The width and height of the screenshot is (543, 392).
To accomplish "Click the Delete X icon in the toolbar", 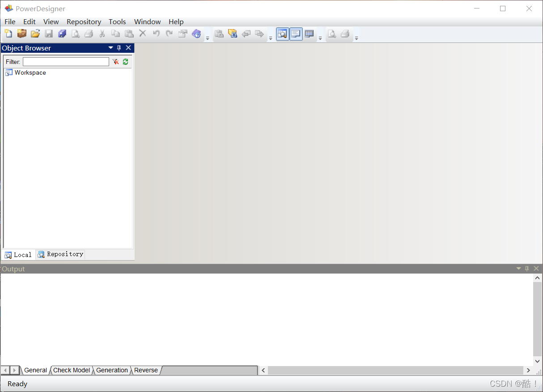I will 143,33.
